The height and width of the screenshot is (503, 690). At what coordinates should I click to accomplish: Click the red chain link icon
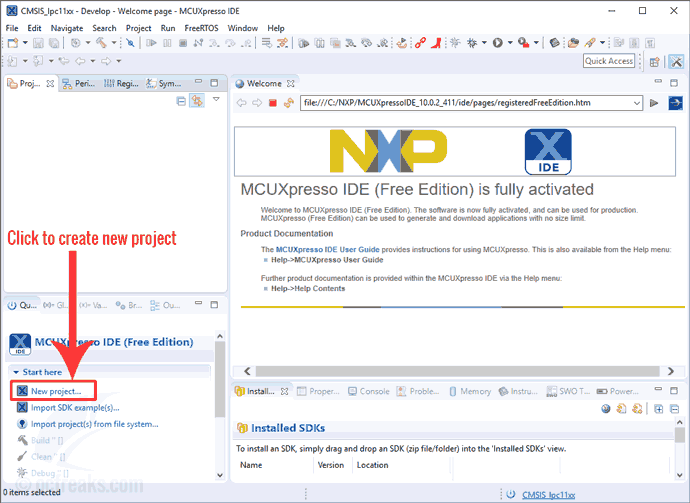point(420,43)
